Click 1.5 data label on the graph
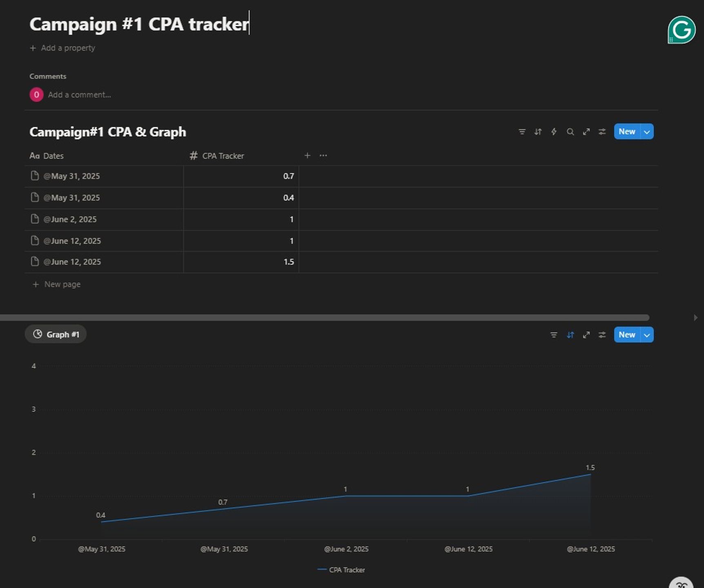Viewport: 704px width, 588px height. pos(590,468)
